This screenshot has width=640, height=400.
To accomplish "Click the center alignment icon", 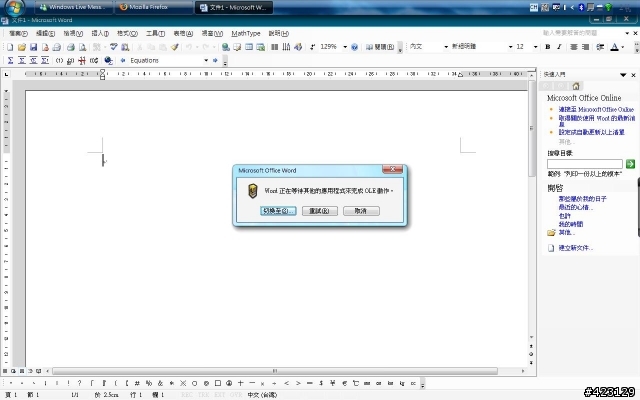I will point(574,47).
